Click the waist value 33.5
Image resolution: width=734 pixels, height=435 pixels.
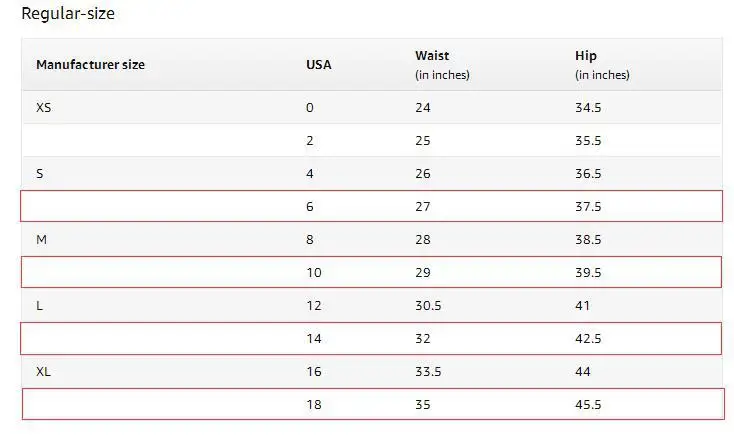coord(428,372)
